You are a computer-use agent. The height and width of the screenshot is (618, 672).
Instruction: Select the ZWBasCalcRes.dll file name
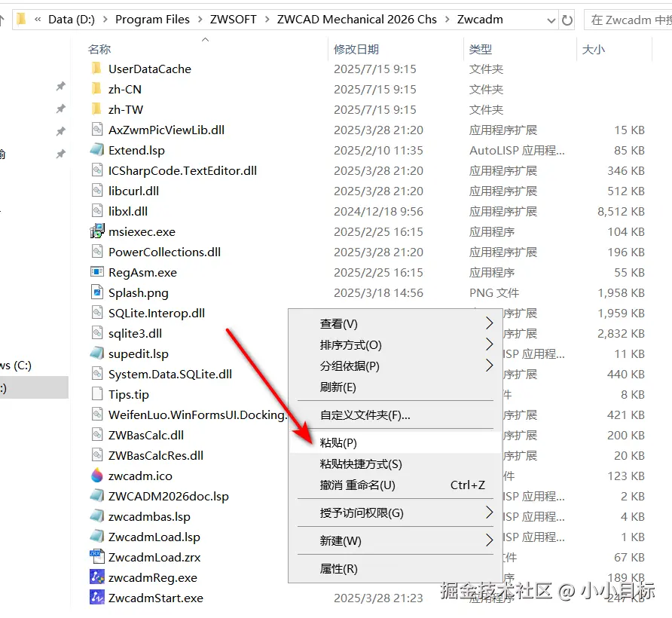(x=156, y=455)
